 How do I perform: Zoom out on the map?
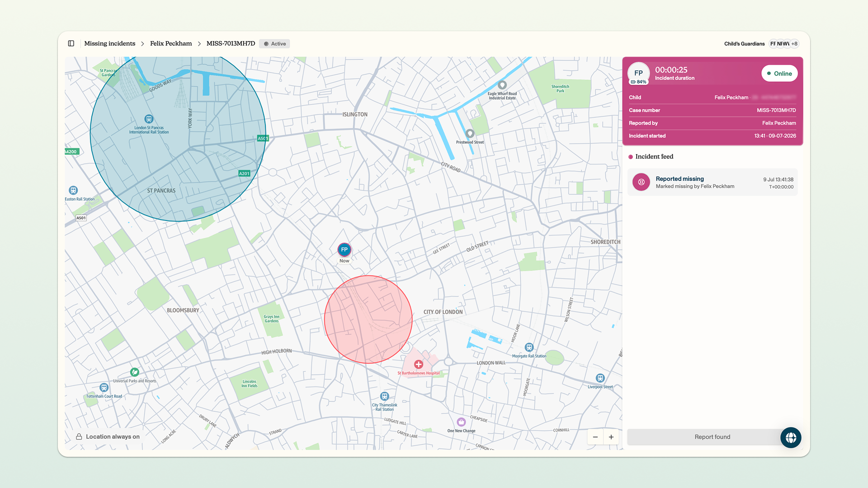(595, 437)
